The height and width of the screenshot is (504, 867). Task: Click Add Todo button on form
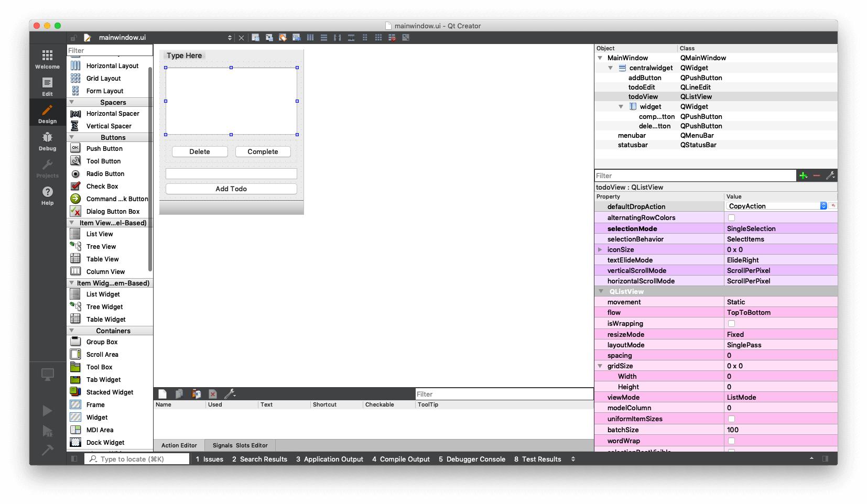tap(231, 189)
